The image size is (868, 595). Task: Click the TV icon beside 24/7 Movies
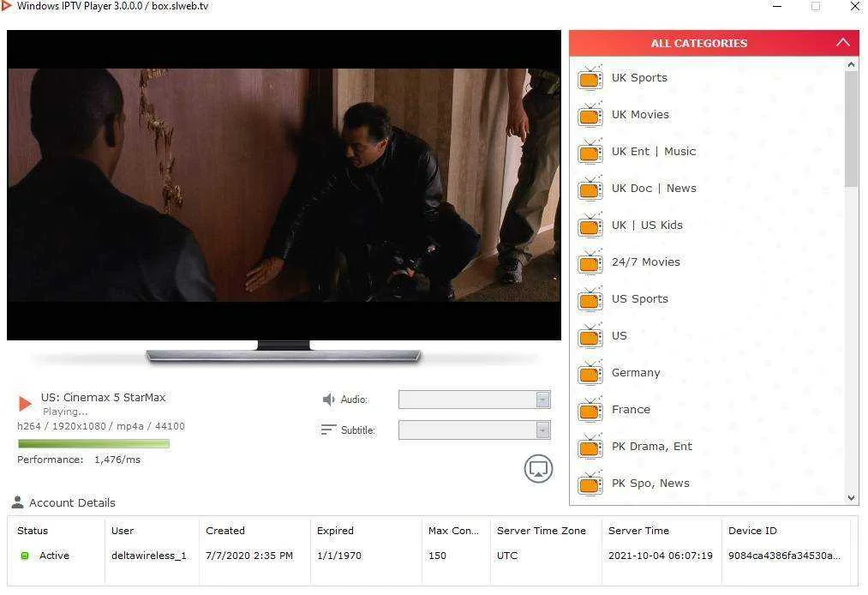pos(590,262)
